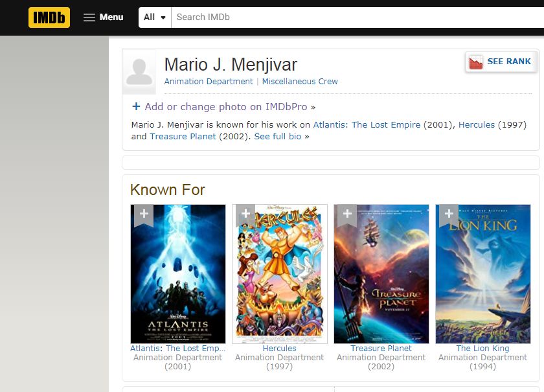544x392 pixels.
Task: Click the red chart icon in See Rank
Action: coord(475,62)
